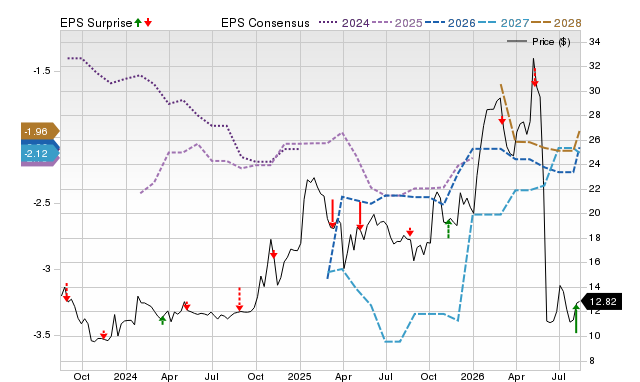This screenshot has width=640, height=382.
Task: Click the -1.5 left axis label
Action: tap(42, 71)
